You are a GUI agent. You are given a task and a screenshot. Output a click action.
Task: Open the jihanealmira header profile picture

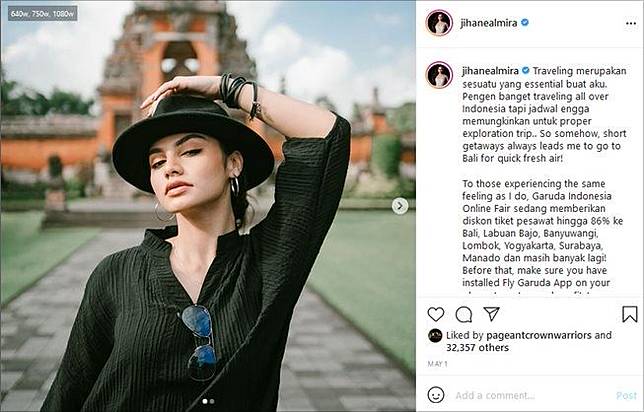439,23
